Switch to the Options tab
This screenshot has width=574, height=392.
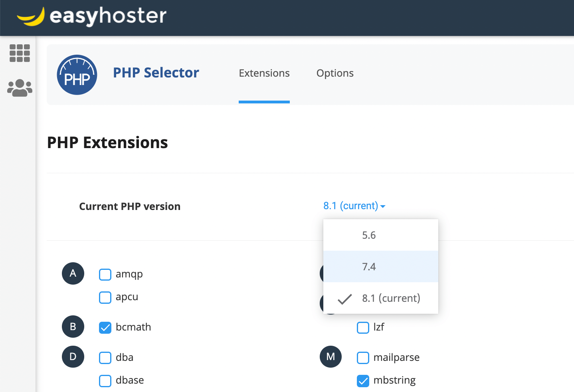335,73
